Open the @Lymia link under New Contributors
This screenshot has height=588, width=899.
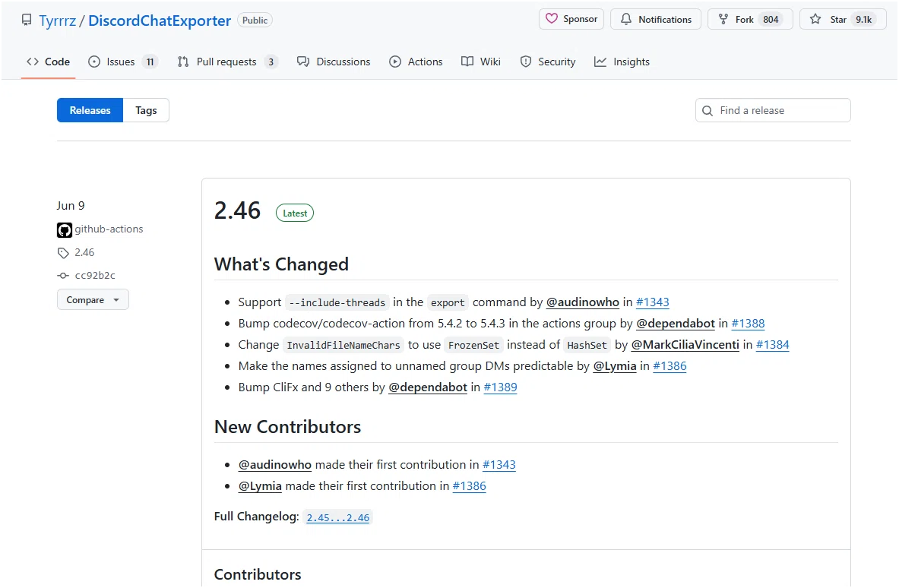tap(261, 486)
